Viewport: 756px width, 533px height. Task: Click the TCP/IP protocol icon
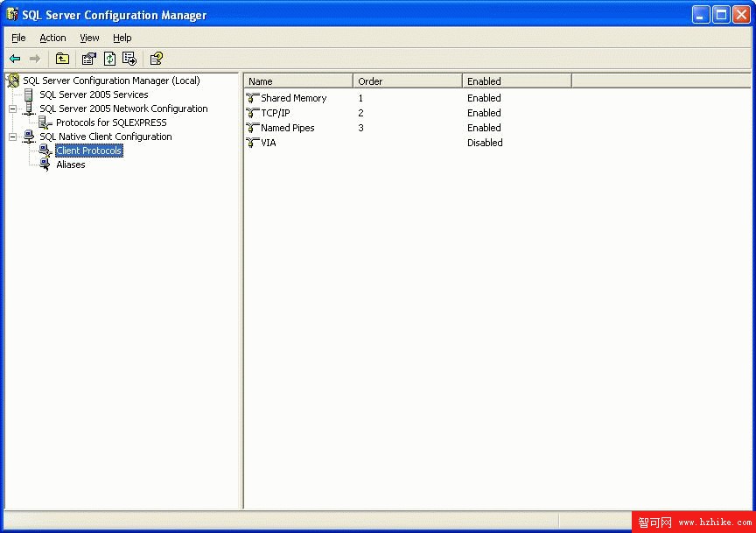252,113
